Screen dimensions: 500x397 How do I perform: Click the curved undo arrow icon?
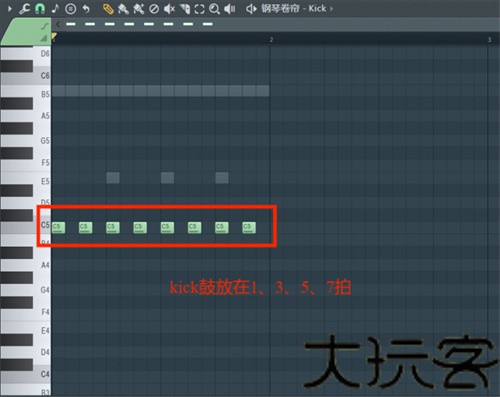pyautogui.click(x=86, y=9)
